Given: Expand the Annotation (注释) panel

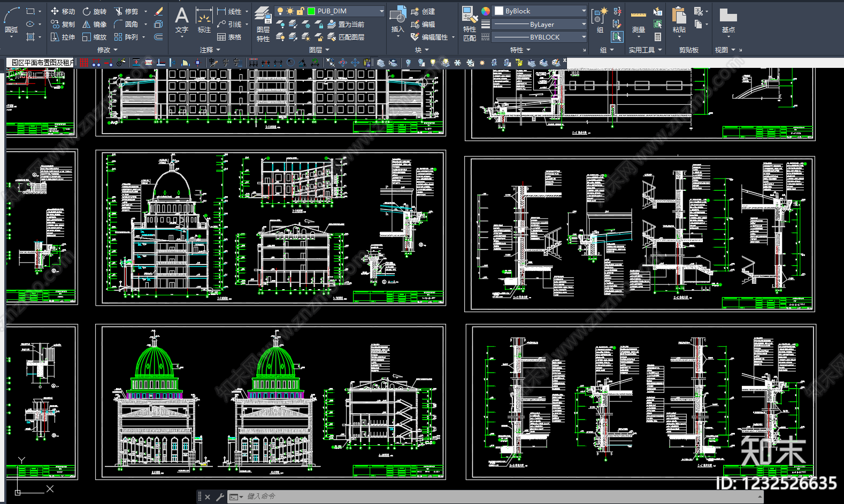Looking at the screenshot, I should tap(210, 50).
